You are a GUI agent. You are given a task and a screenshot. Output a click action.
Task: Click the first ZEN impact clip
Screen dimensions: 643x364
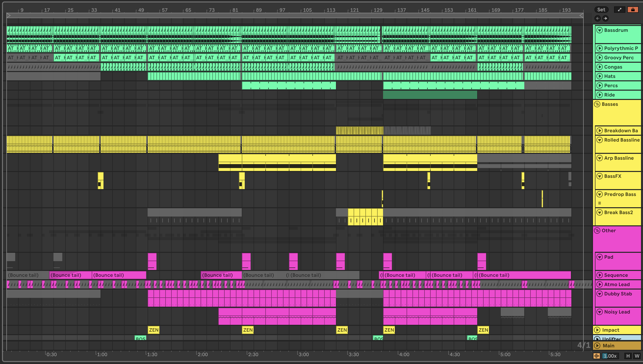(154, 330)
